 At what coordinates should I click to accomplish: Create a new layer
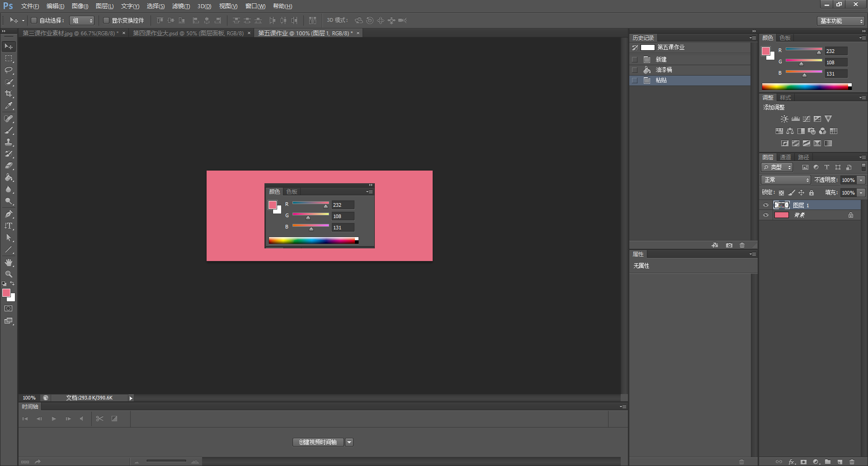840,462
